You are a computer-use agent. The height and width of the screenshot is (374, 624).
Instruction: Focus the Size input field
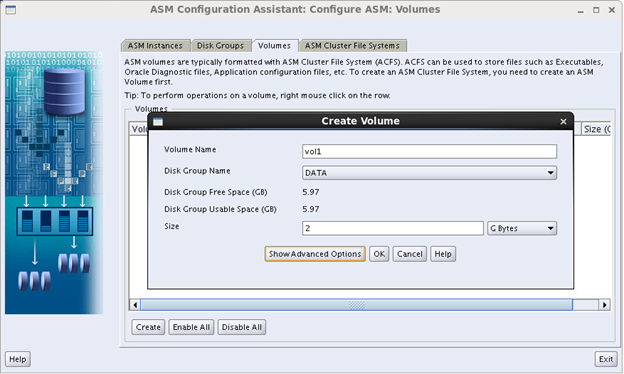pyautogui.click(x=393, y=228)
